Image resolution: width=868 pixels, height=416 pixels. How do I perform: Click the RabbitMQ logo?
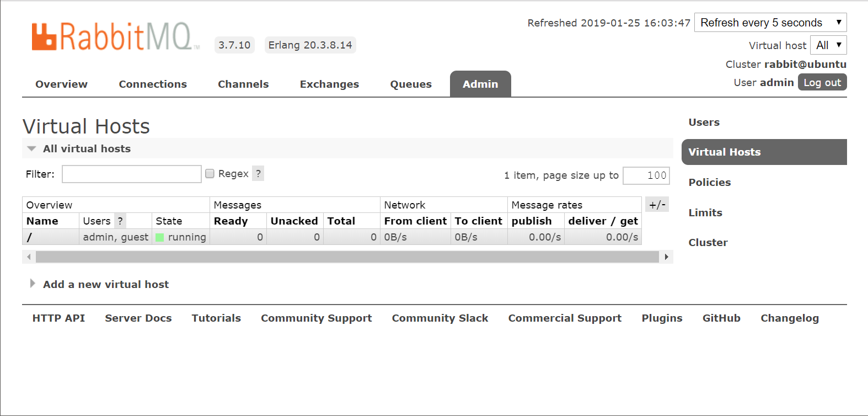115,37
